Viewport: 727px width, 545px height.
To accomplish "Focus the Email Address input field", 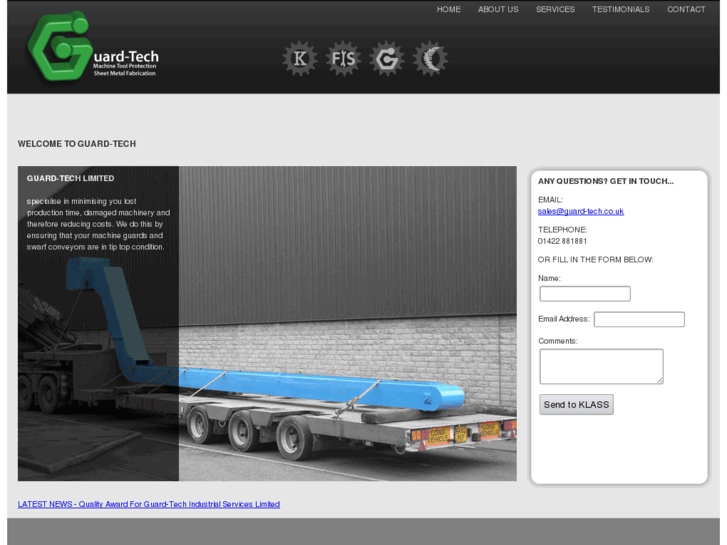I will (639, 319).
